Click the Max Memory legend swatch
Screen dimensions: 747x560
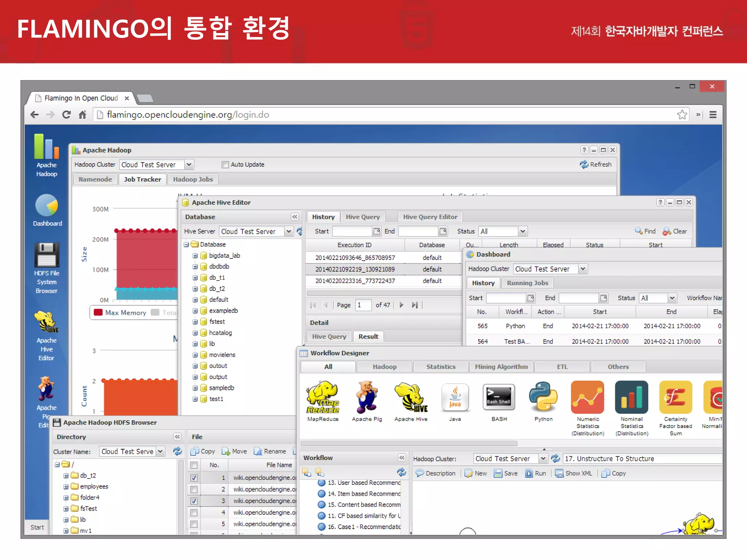98,312
